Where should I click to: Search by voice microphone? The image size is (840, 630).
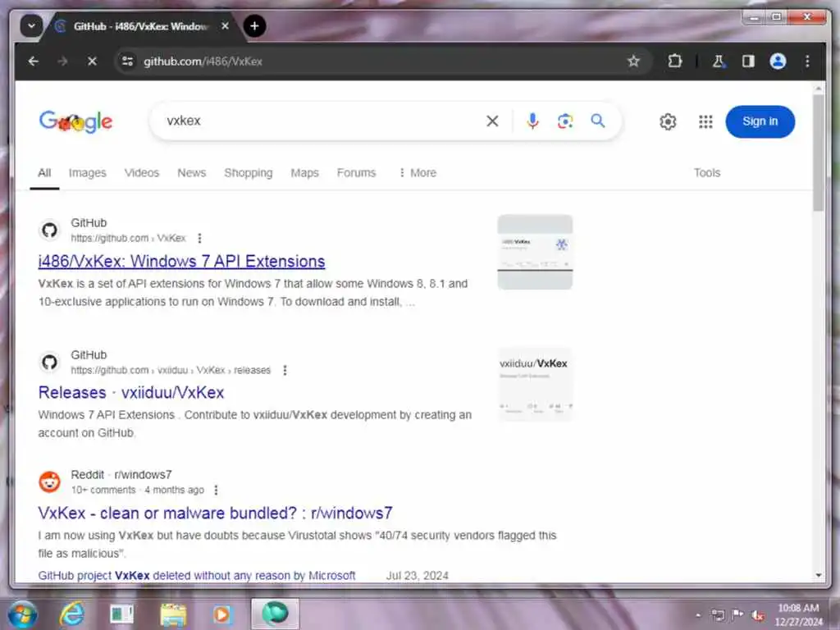coord(532,121)
